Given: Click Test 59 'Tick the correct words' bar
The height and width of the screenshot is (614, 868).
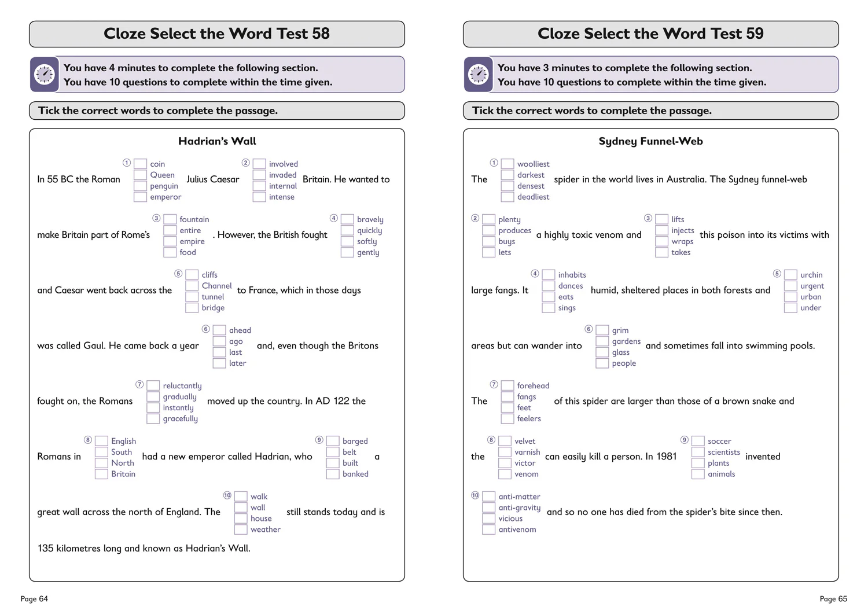Looking at the screenshot, I should click(651, 111).
